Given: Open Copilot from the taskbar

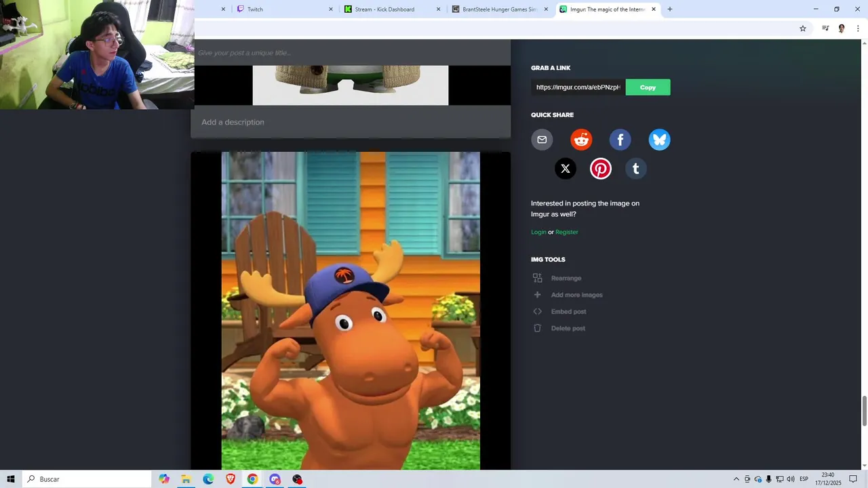Looking at the screenshot, I should pos(164,479).
